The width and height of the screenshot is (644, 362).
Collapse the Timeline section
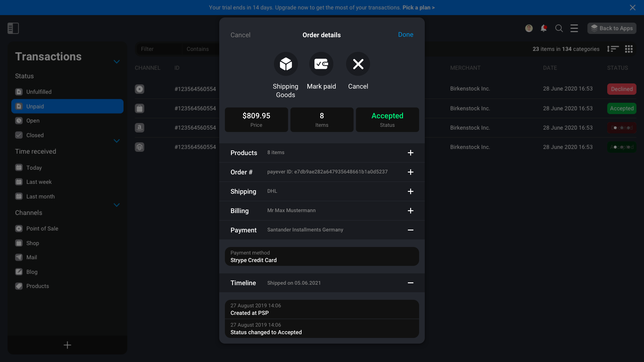410,283
